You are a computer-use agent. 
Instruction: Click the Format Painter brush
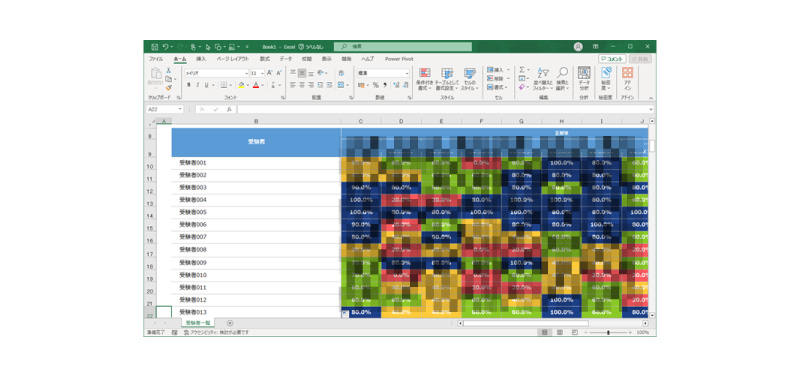pos(169,88)
